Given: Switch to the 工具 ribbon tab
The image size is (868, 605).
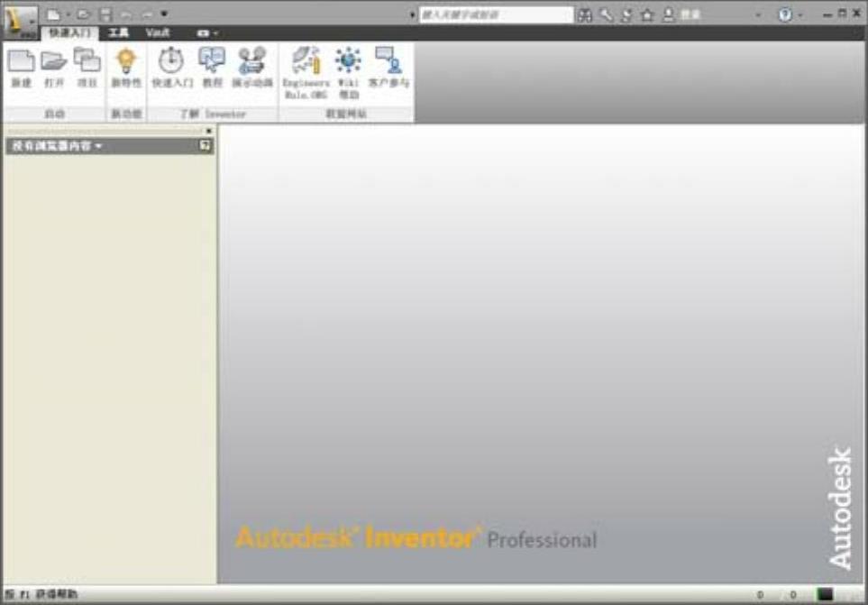Looking at the screenshot, I should [118, 33].
